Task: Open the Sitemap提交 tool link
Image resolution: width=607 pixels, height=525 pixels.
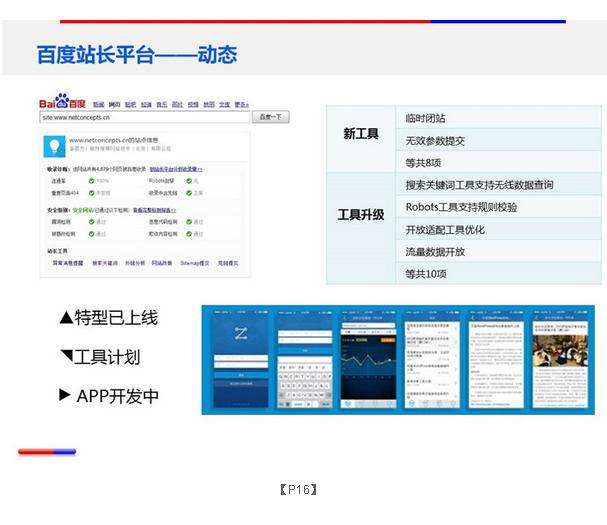Action: [195, 263]
